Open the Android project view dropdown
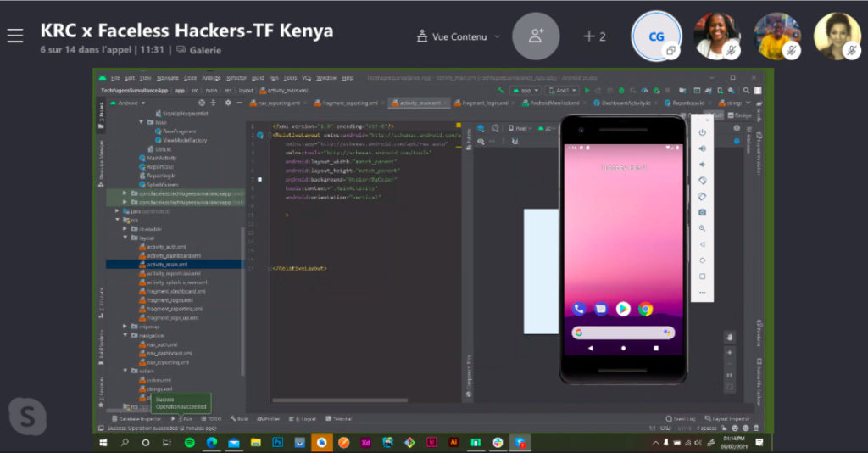868x453 pixels. click(128, 103)
